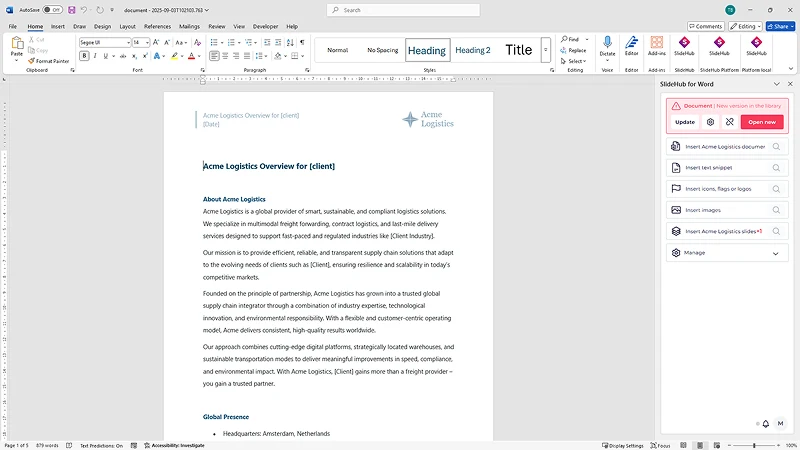
Task: Align paragraph text to the right
Action: click(x=236, y=56)
